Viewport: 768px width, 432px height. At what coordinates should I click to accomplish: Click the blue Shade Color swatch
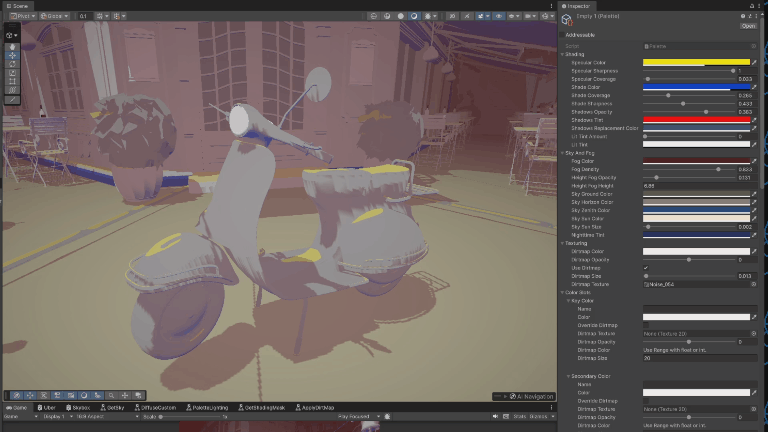696,87
